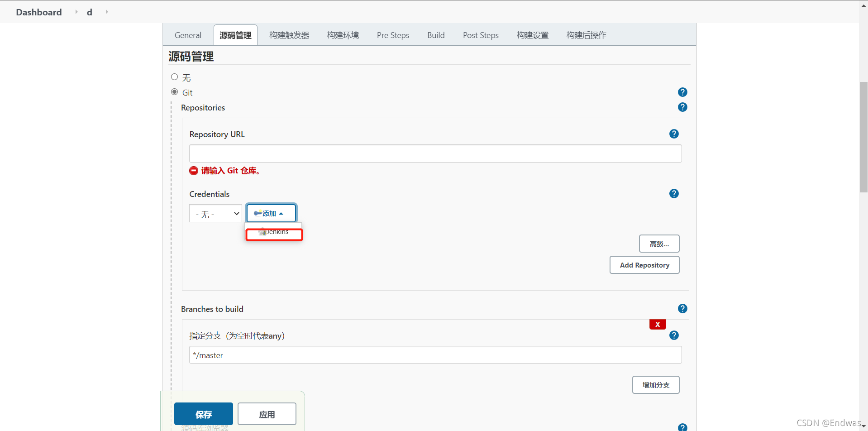Open the Pre Steps tab
The image size is (868, 431).
(x=393, y=35)
